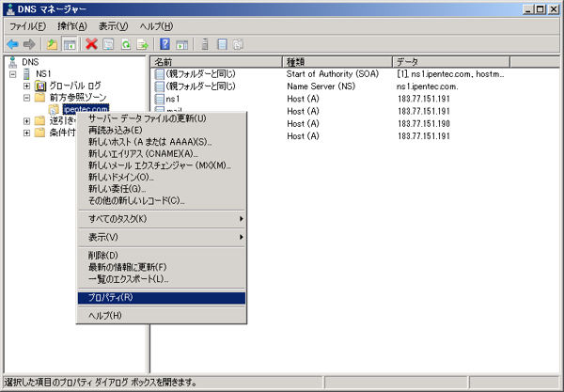Image resolution: width=564 pixels, height=392 pixels.
Task: Select the 183.77.151.190 data cell
Action: 424,124
